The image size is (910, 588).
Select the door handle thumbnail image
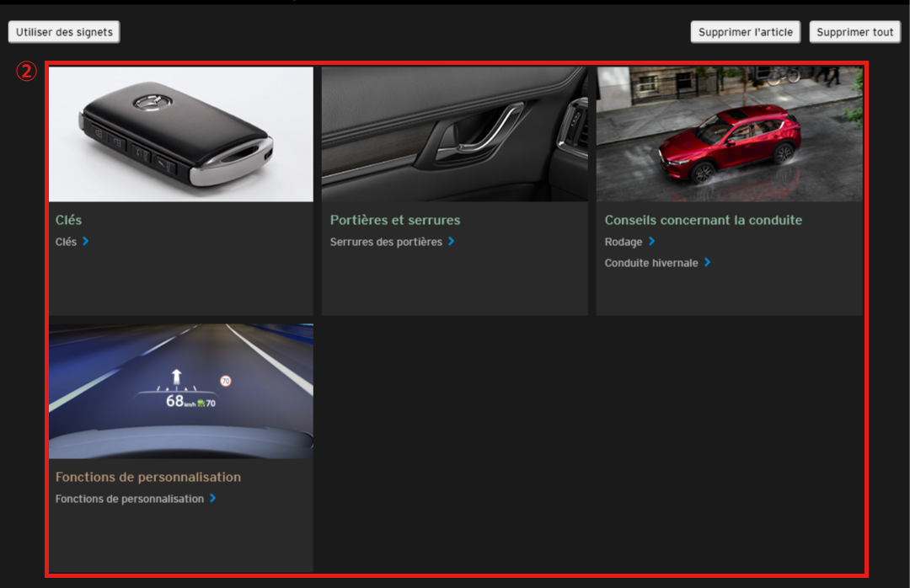454,135
